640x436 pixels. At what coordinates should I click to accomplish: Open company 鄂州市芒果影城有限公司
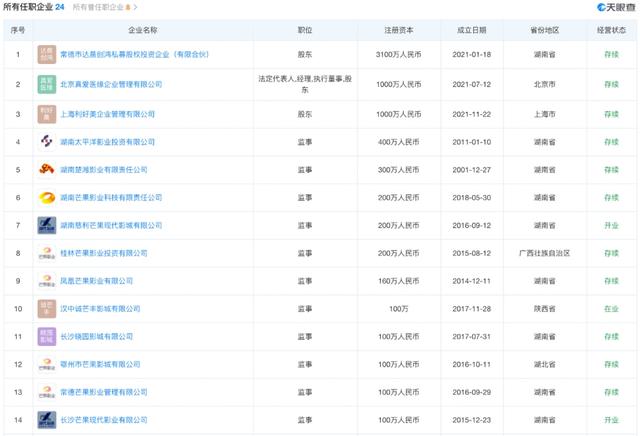coord(100,364)
